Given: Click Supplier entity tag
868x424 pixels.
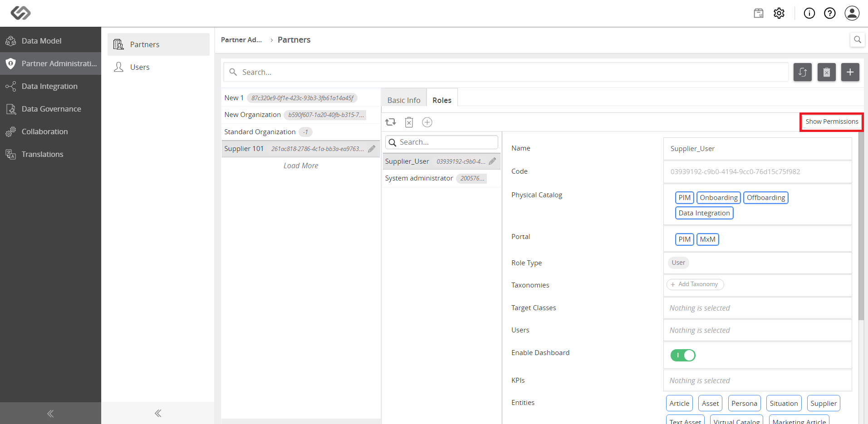Looking at the screenshot, I should click(824, 403).
